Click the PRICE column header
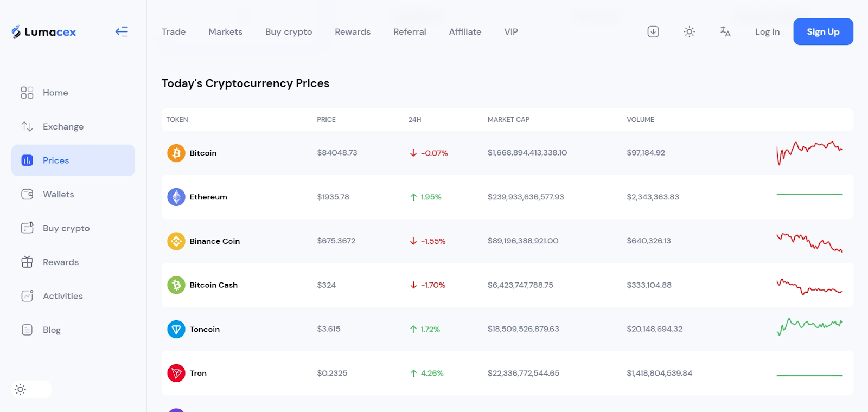This screenshot has width=868, height=412. click(x=326, y=120)
